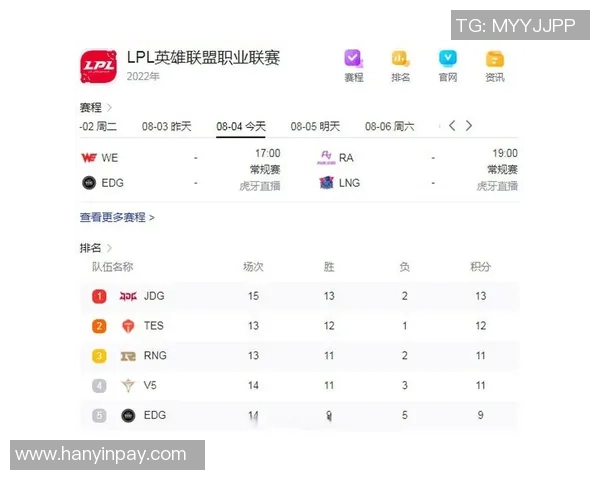Click the 17:00 match time
The height and width of the screenshot is (480, 600).
(268, 153)
